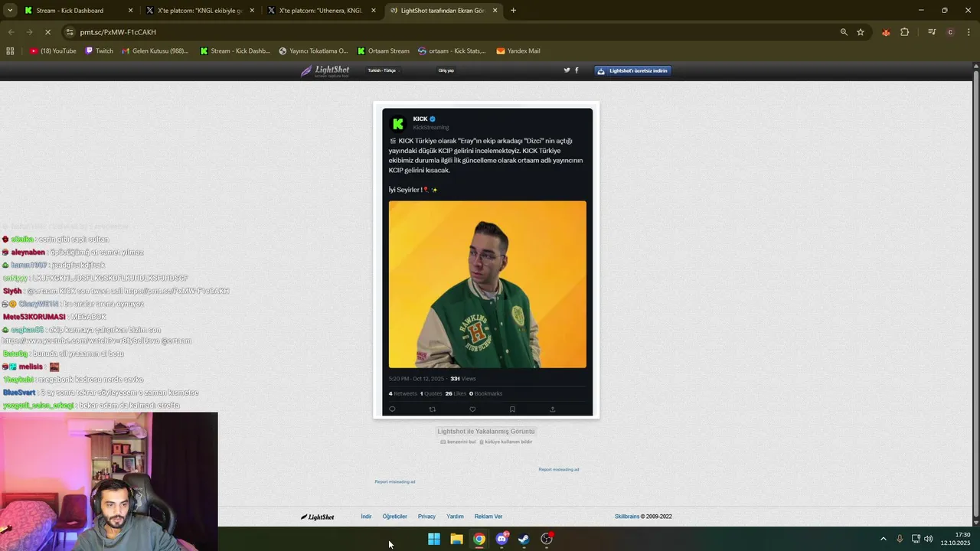Click the kötüye kullanım bildir link

[506, 442]
